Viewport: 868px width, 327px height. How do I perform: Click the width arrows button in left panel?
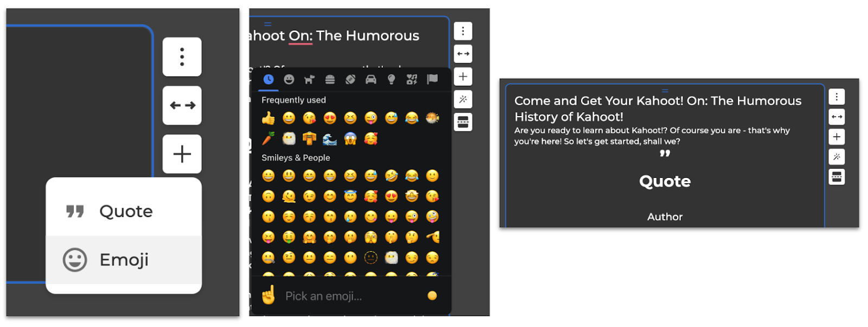[182, 105]
